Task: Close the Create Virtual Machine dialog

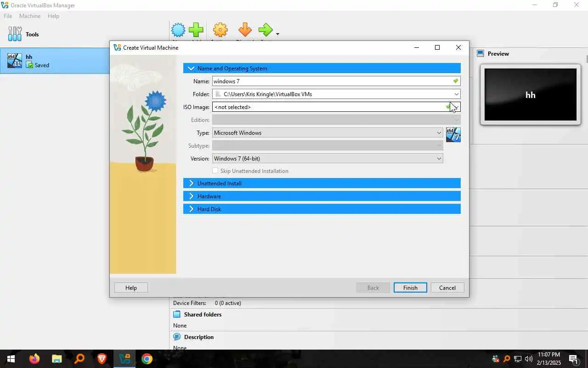Action: (x=458, y=47)
